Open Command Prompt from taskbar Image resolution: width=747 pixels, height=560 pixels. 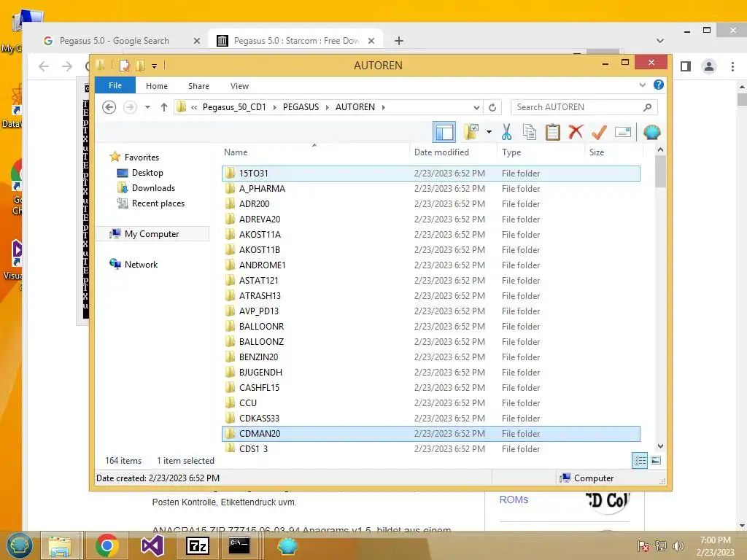click(x=239, y=545)
